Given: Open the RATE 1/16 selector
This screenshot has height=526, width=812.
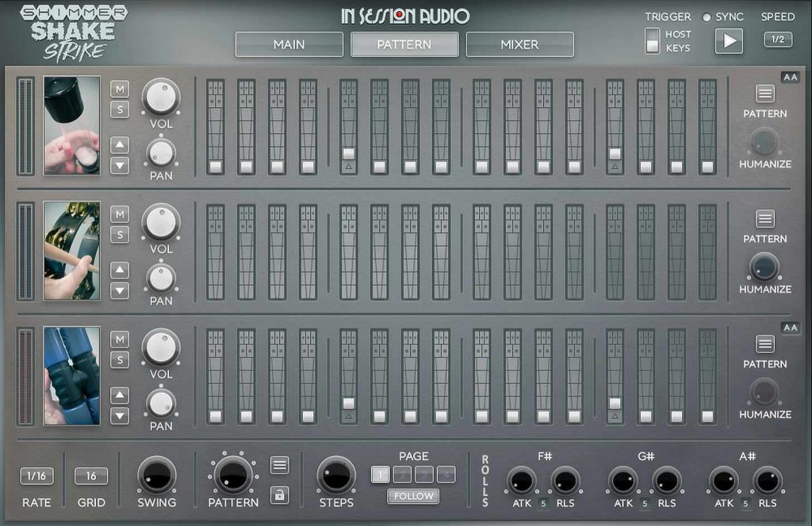Looking at the screenshot, I should click(35, 477).
